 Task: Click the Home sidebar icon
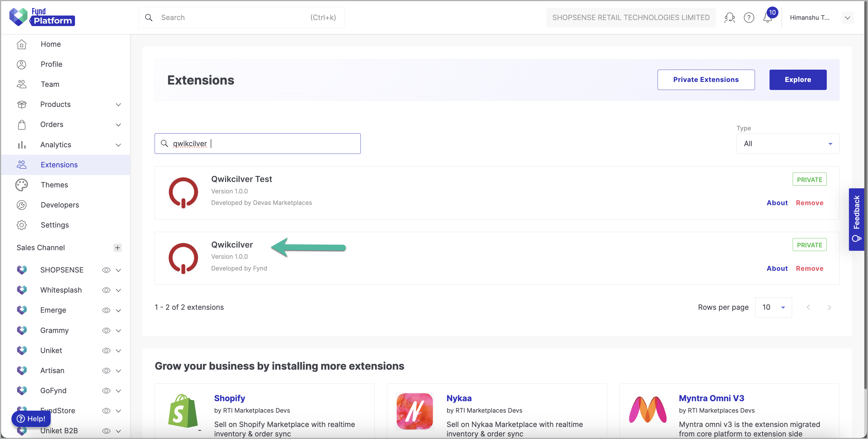(x=21, y=44)
